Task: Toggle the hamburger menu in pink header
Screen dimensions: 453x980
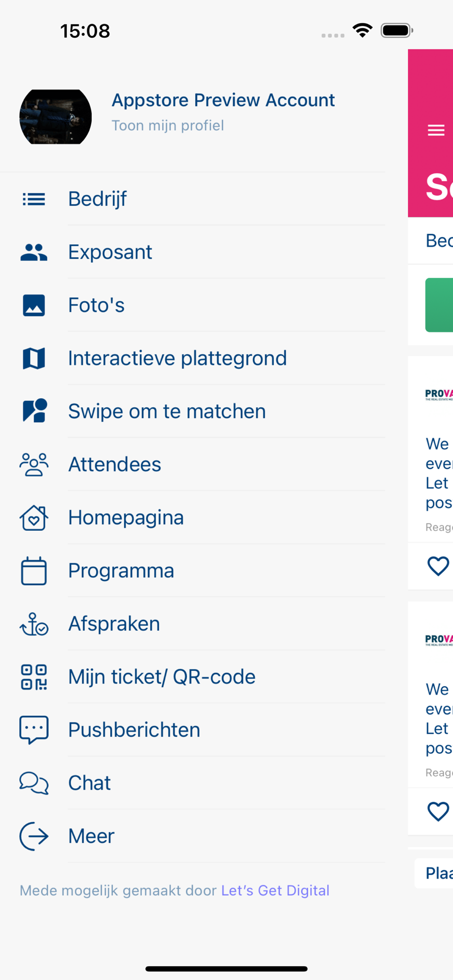Action: coord(436,130)
